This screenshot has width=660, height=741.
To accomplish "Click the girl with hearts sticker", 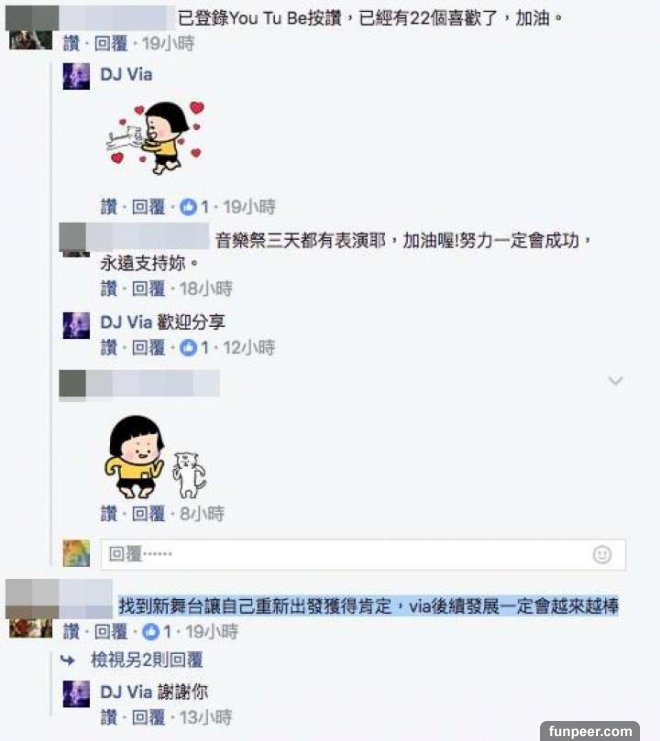I will pos(155,138).
